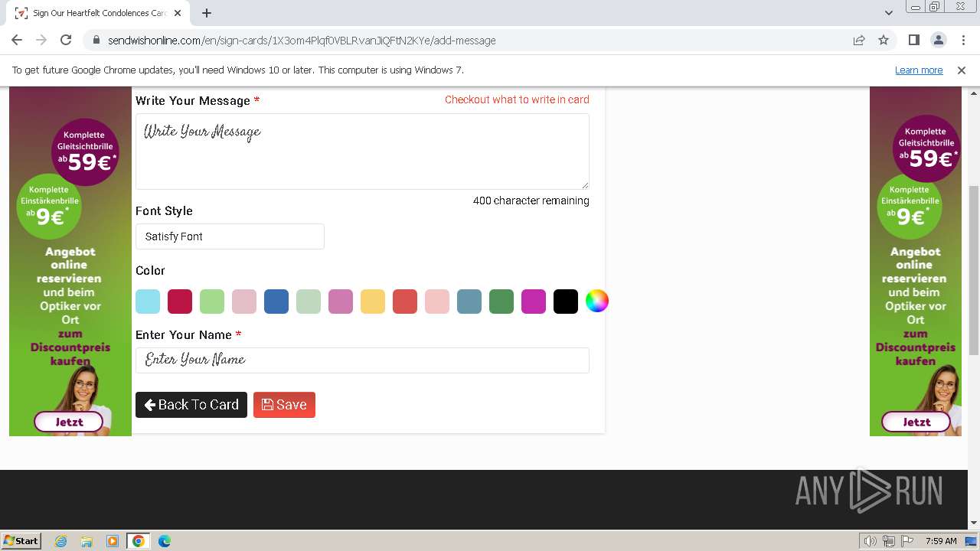Open Checkout what to write in card link
This screenshot has height=551, width=980.
(x=517, y=99)
